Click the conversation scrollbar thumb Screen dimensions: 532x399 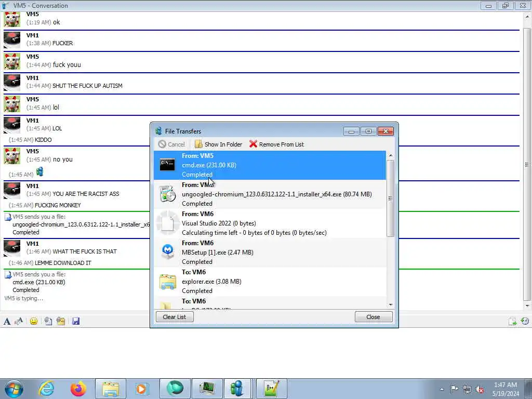coord(527,164)
